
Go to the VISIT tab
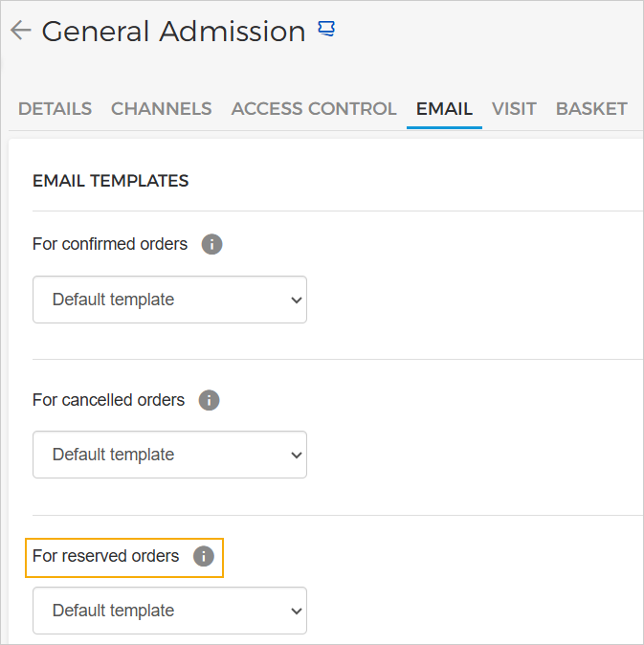514,108
